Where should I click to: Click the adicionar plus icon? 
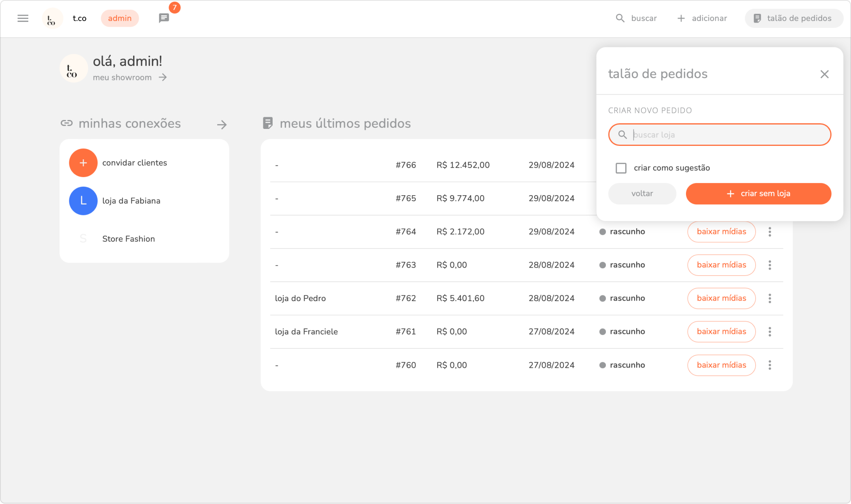(681, 18)
